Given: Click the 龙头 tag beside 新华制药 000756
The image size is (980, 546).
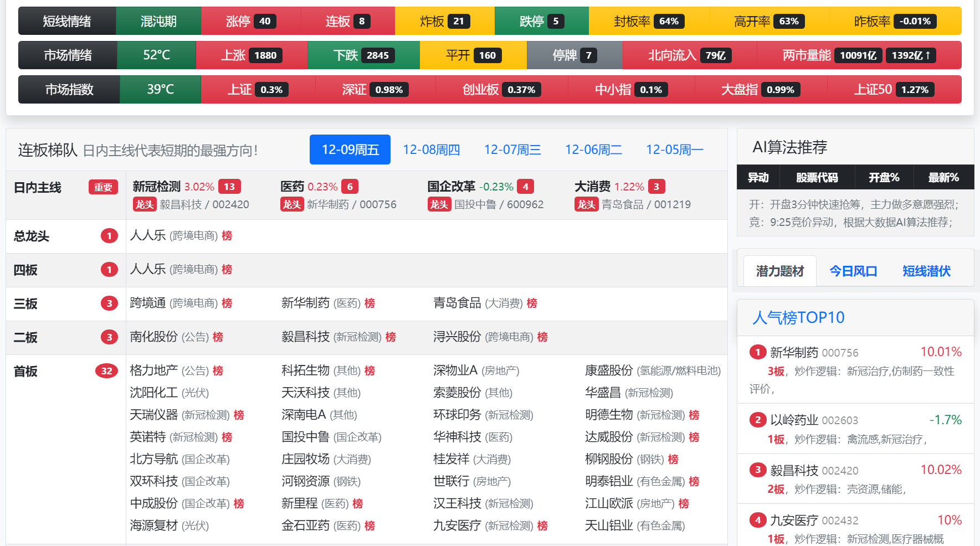Looking at the screenshot, I should tap(292, 204).
